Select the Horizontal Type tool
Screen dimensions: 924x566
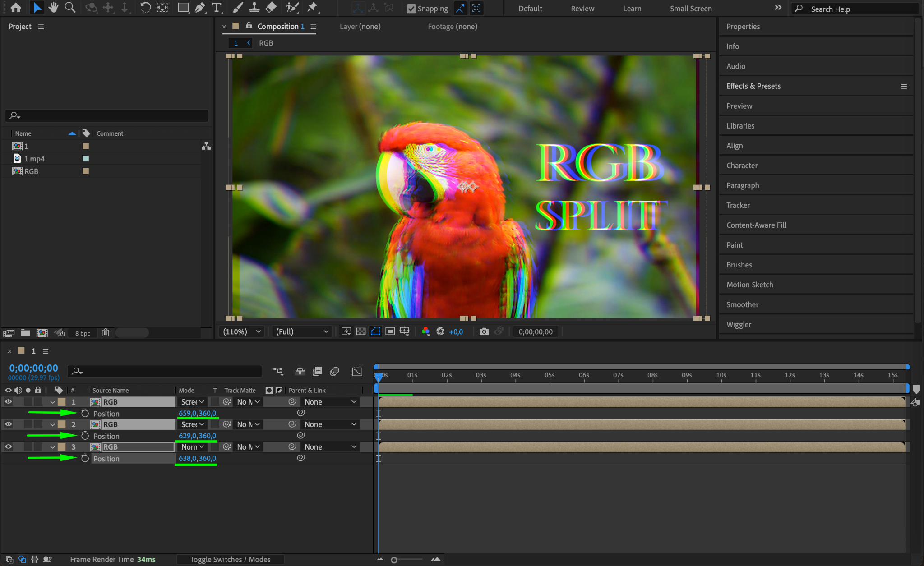click(217, 8)
